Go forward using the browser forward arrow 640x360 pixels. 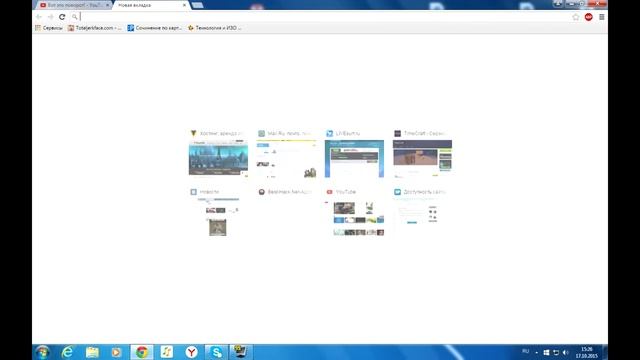51,17
